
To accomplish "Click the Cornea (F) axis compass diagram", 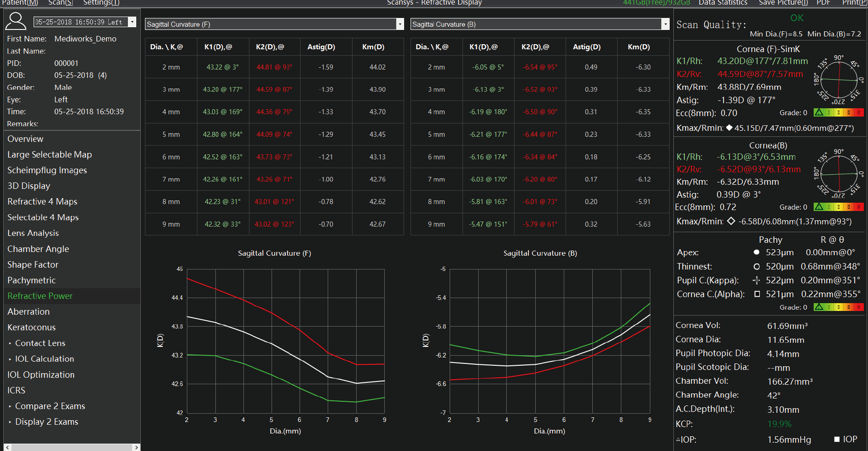I will click(839, 80).
